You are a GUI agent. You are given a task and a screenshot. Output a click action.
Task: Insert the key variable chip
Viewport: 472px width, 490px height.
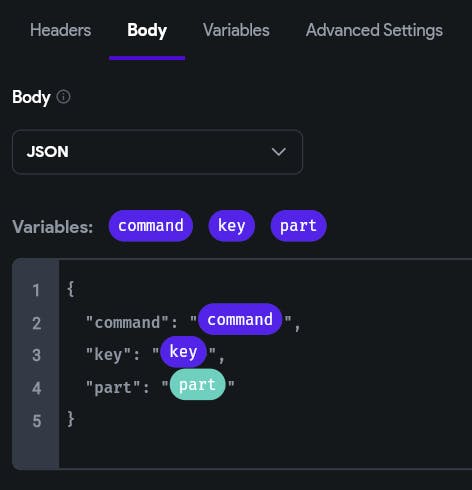point(232,226)
